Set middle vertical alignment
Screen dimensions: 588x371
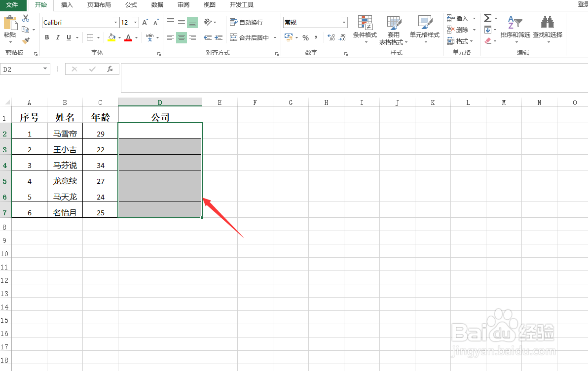pyautogui.click(x=182, y=23)
